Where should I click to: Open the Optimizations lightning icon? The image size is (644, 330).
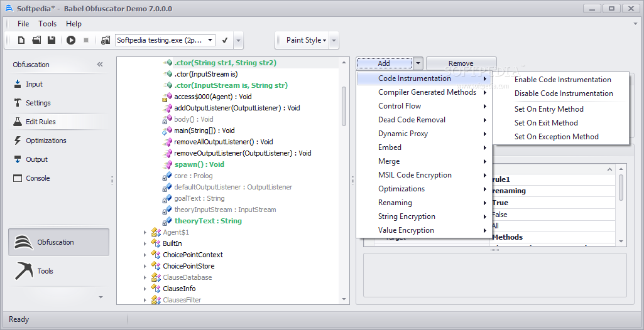point(17,141)
